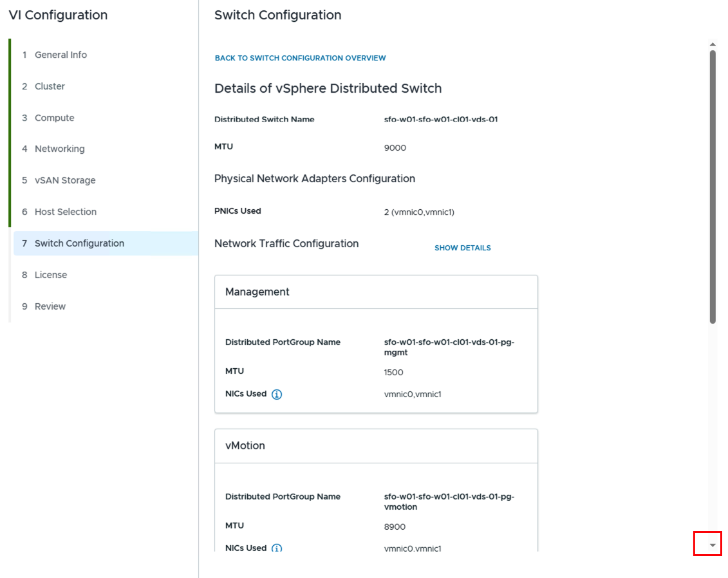Show details of Network Traffic Configuration
This screenshot has height=578, width=728.
tap(462, 248)
